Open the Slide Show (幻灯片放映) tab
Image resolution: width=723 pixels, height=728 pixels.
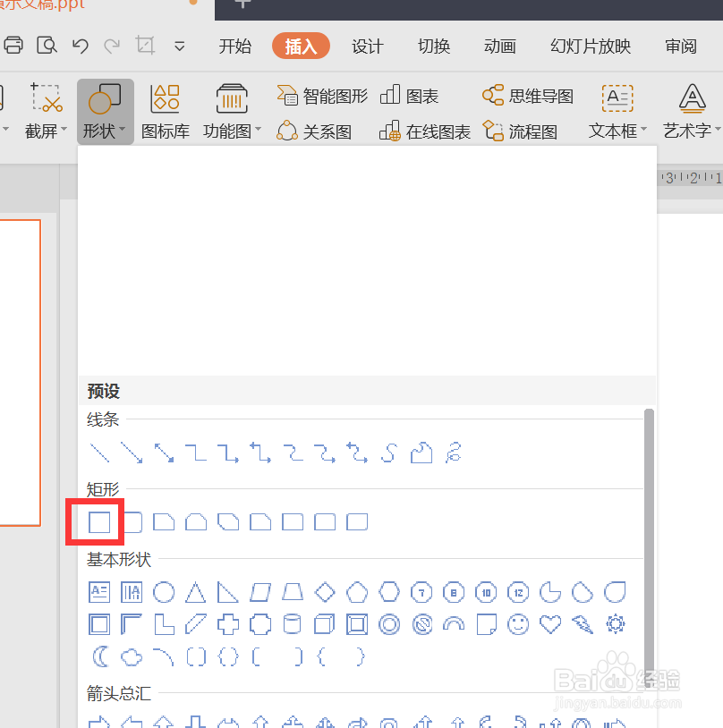click(x=591, y=46)
